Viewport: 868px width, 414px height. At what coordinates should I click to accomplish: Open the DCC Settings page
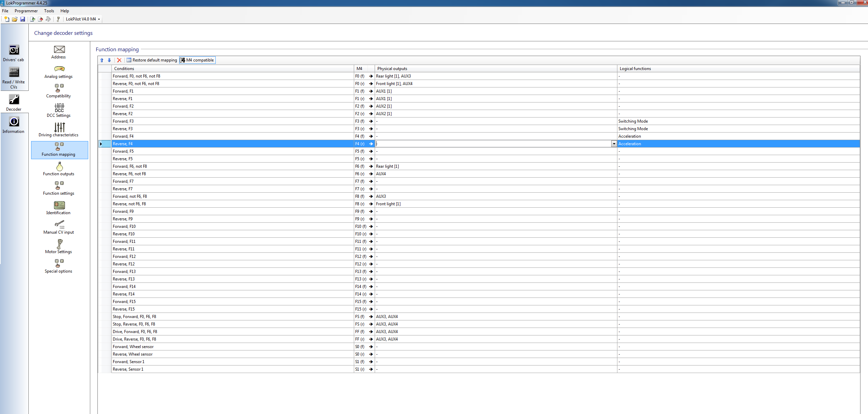pyautogui.click(x=59, y=111)
